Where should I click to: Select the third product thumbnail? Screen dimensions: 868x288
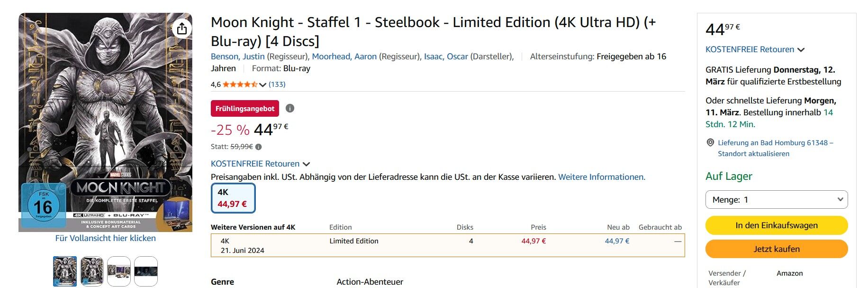point(119,271)
